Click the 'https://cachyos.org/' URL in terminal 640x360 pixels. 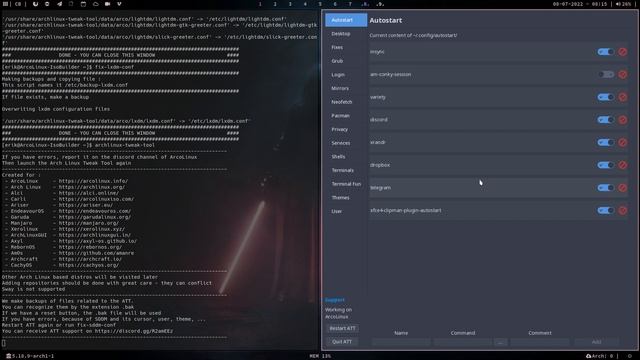click(x=89, y=265)
